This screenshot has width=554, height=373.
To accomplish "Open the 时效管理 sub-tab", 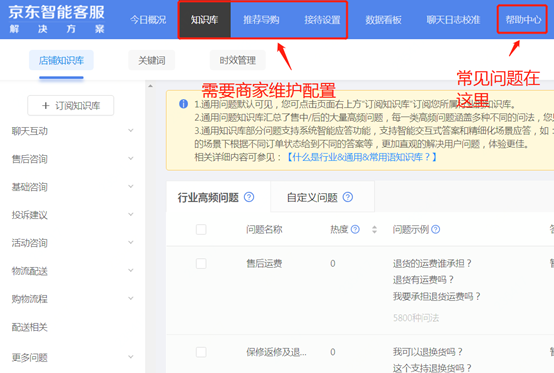I will (x=237, y=60).
